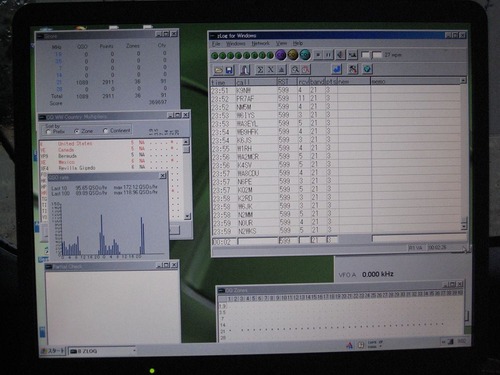The width and height of the screenshot is (500, 375).
Task: Click the globe icon in zLog toolbar
Action: pyautogui.click(x=367, y=69)
